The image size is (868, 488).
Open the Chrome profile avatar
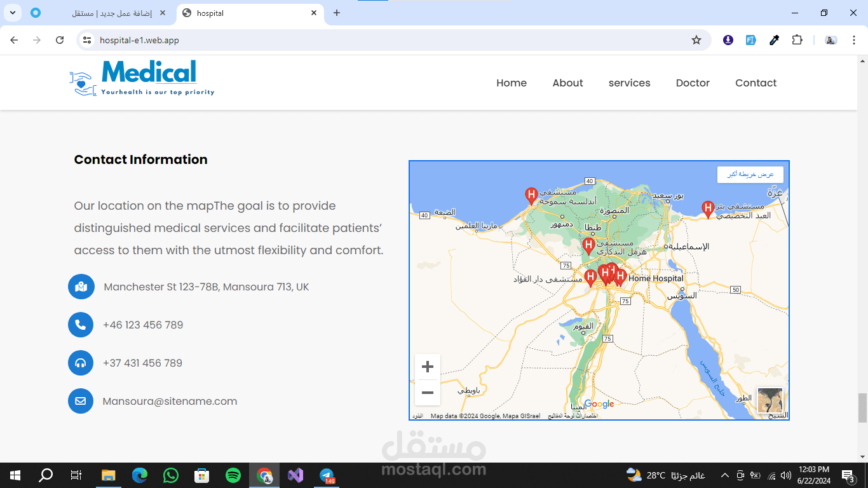tap(831, 40)
